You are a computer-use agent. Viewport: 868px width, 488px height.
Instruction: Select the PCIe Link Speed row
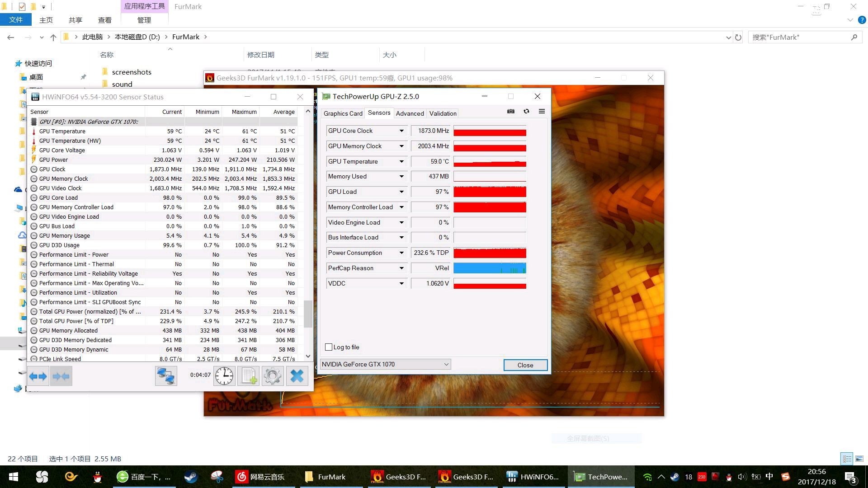[x=164, y=359]
